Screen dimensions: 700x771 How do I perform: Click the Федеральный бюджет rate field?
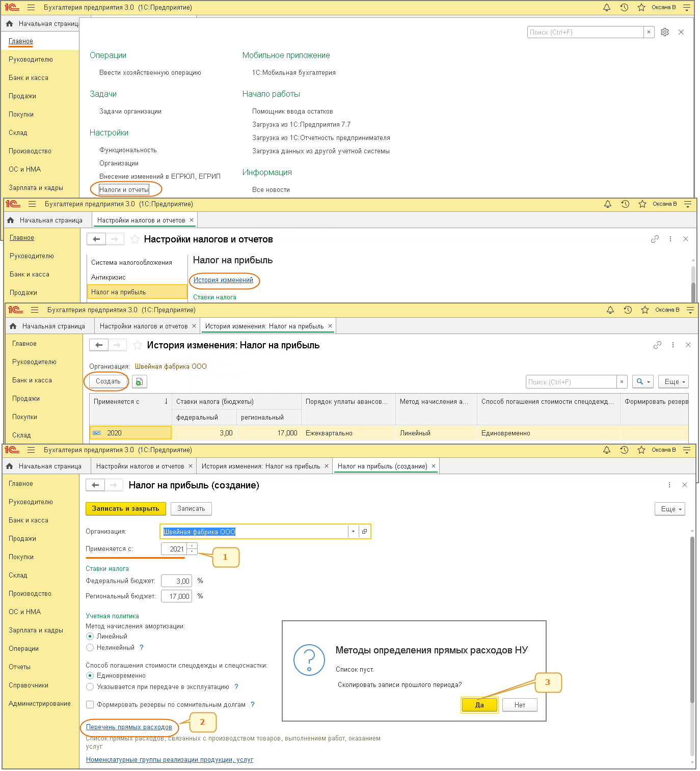coord(176,581)
